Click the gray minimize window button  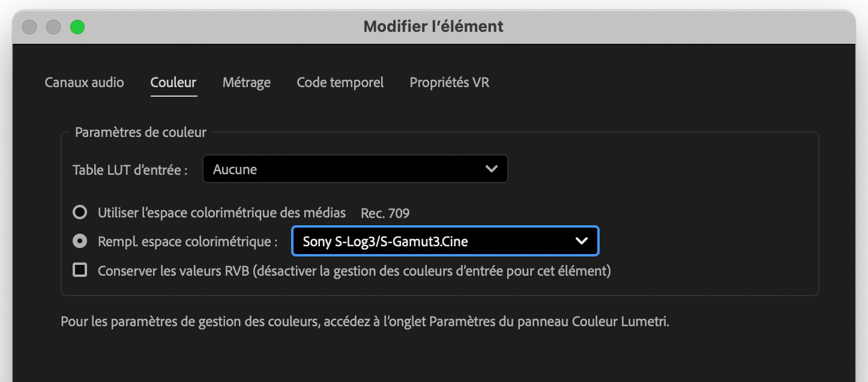pos(53,27)
